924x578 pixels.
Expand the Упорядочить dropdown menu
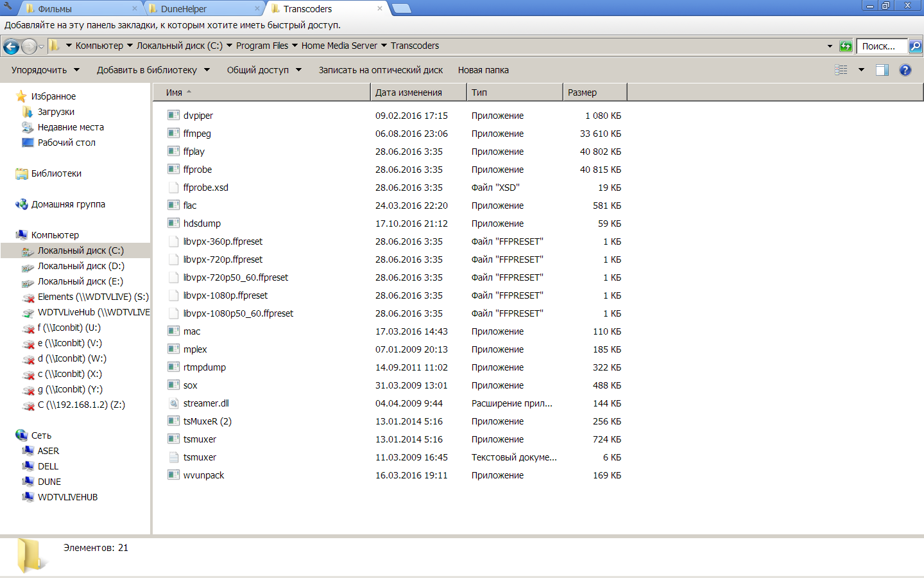tap(45, 70)
